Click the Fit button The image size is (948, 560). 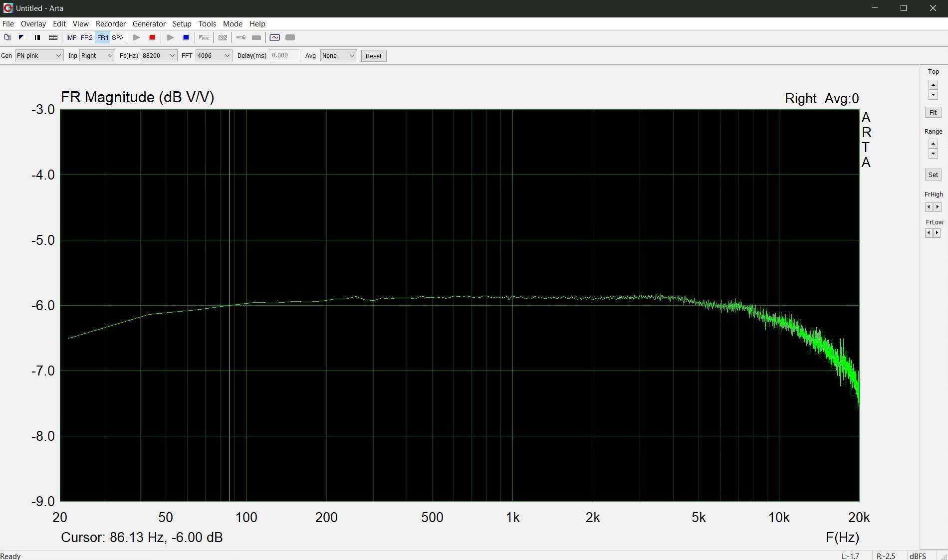pos(933,113)
